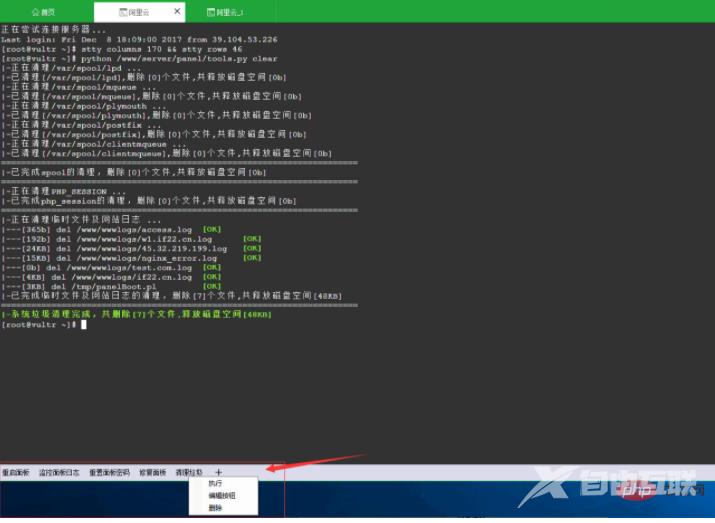Click the home icon in first tab
Screen dimensions: 715x523
[x=36, y=12]
